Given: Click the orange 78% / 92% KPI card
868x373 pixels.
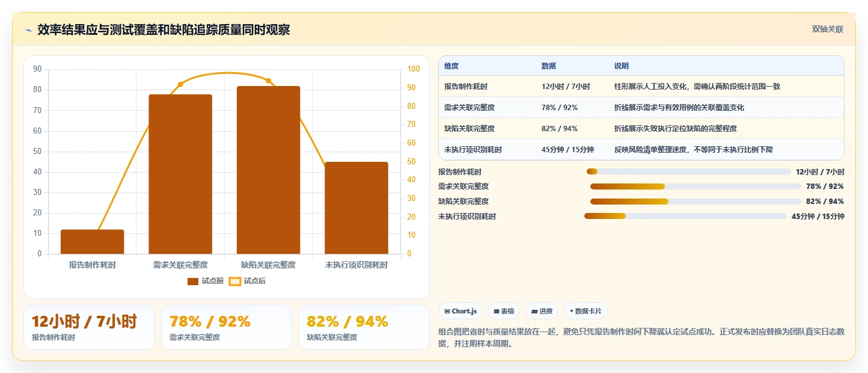Looking at the screenshot, I should tap(227, 327).
